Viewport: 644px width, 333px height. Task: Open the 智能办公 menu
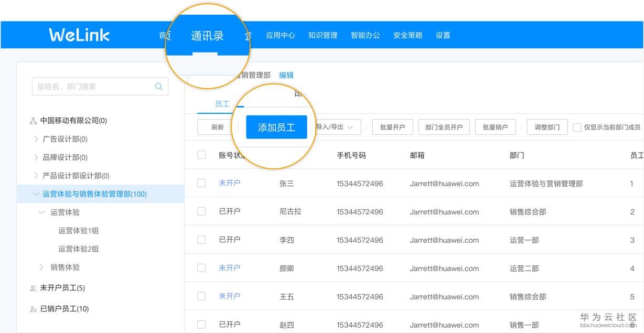366,35
